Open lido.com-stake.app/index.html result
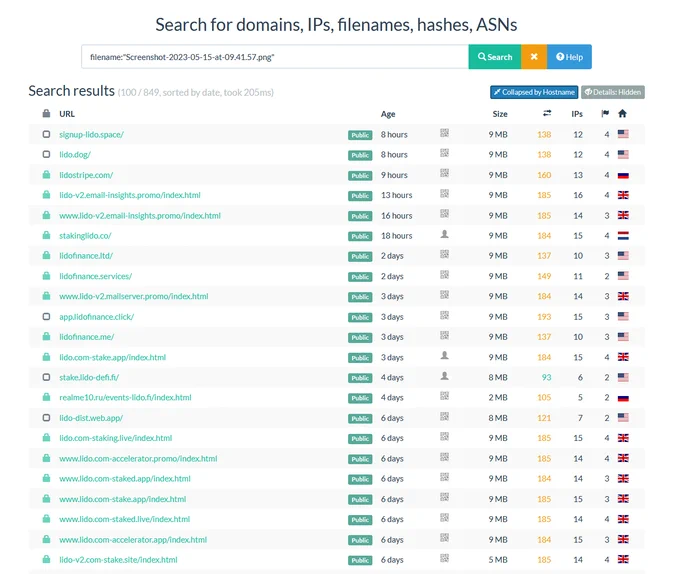680x574 pixels. [x=113, y=357]
